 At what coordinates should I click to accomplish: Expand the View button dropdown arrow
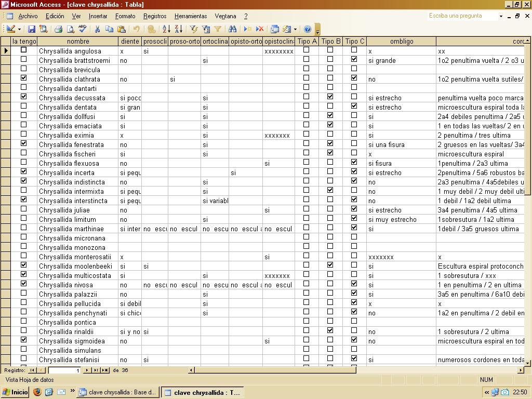click(x=19, y=29)
